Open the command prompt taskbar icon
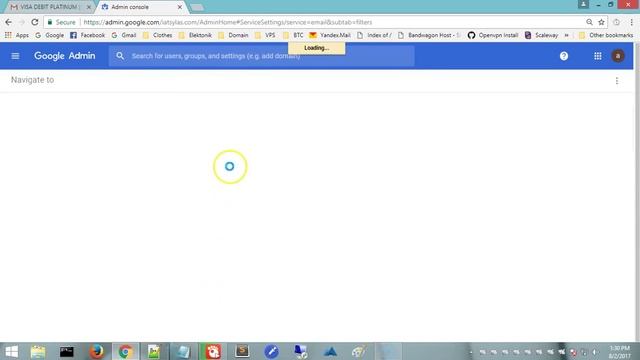This screenshot has width=640, height=360. click(x=67, y=351)
